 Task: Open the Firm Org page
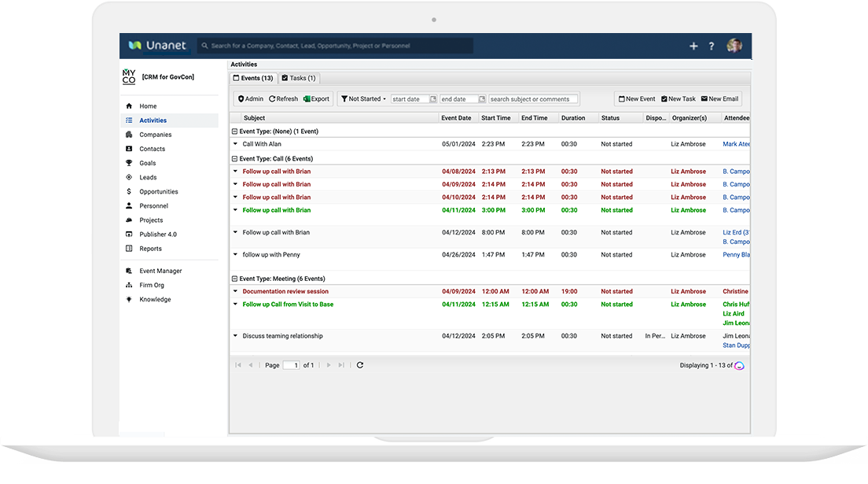coord(153,284)
